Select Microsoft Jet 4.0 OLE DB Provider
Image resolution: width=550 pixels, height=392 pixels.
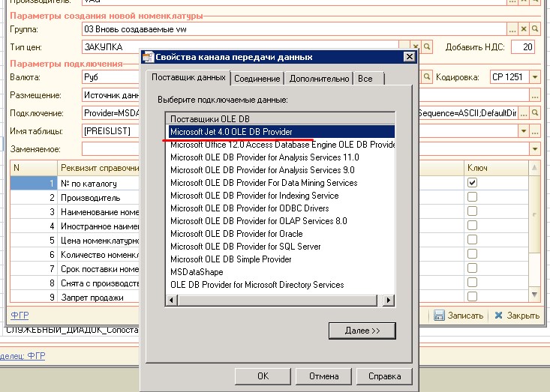[x=281, y=132]
